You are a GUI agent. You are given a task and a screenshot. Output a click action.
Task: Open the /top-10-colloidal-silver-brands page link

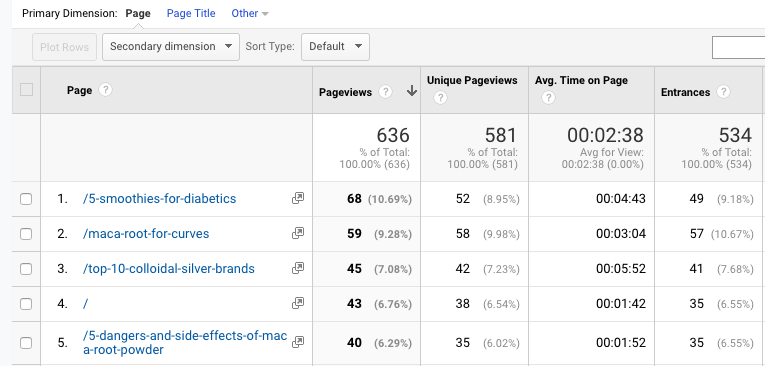point(169,269)
